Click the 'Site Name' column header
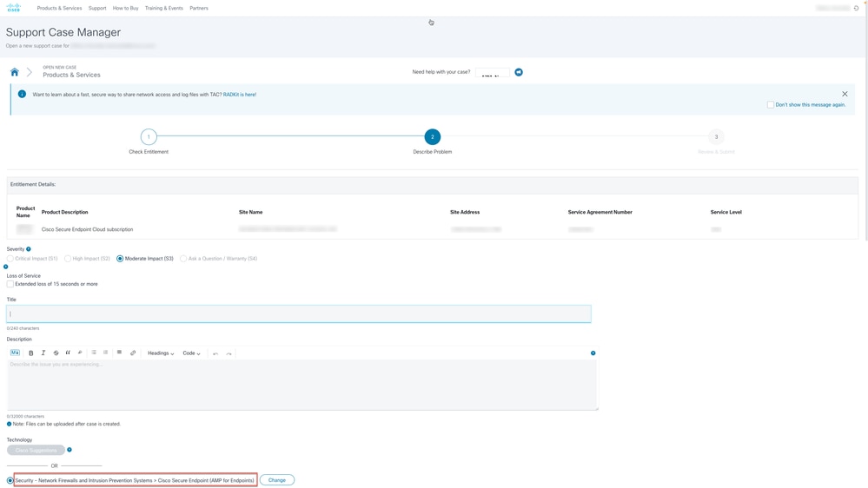 click(x=251, y=212)
